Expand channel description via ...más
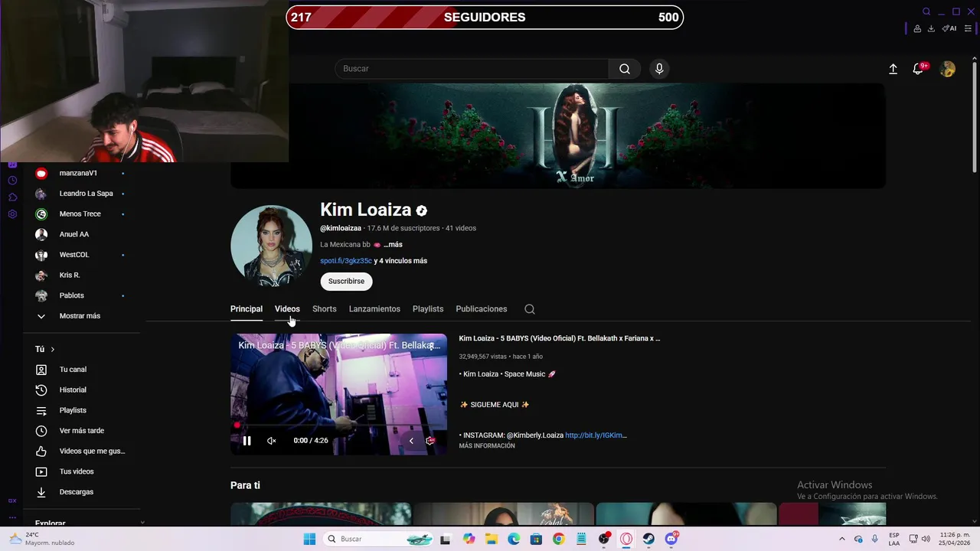 [393, 245]
